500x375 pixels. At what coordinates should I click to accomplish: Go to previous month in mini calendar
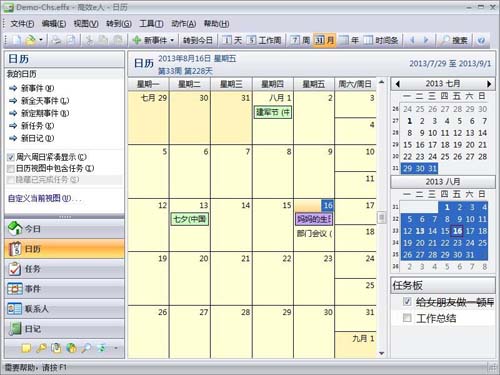[x=397, y=84]
